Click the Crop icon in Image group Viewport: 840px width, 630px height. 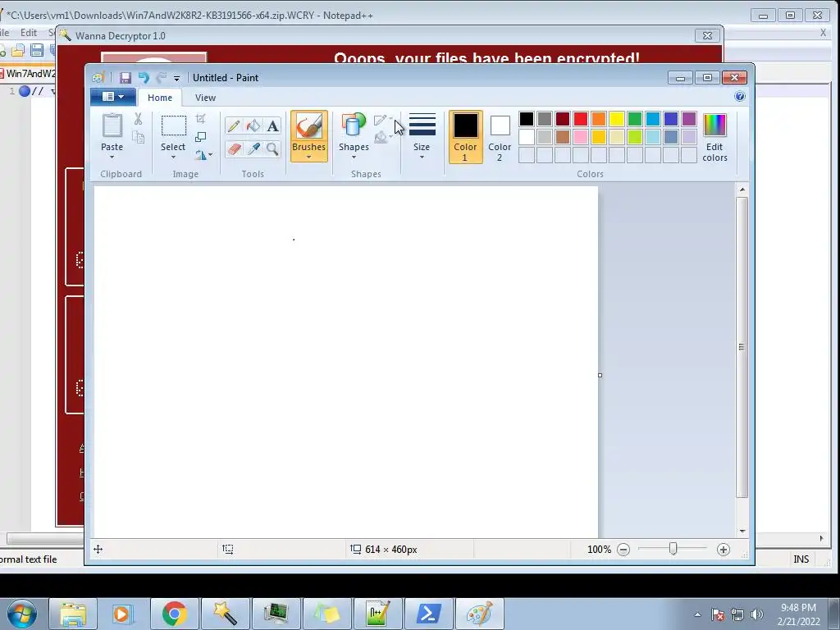click(201, 118)
